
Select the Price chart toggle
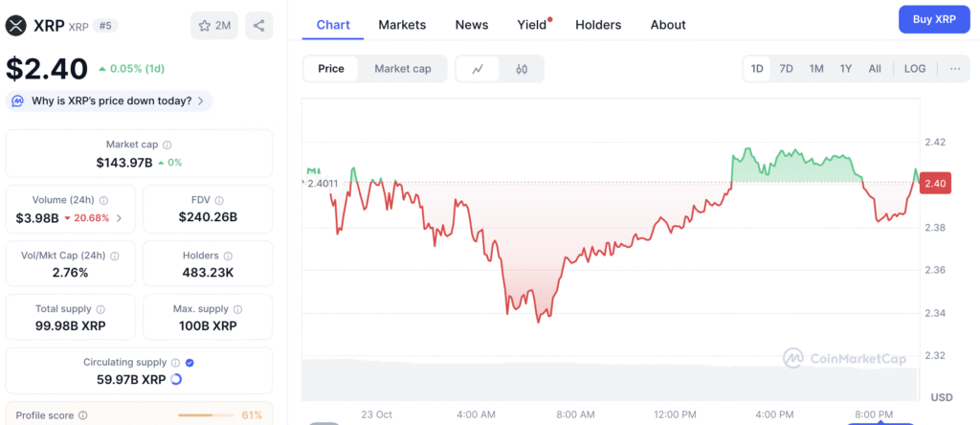click(x=331, y=69)
